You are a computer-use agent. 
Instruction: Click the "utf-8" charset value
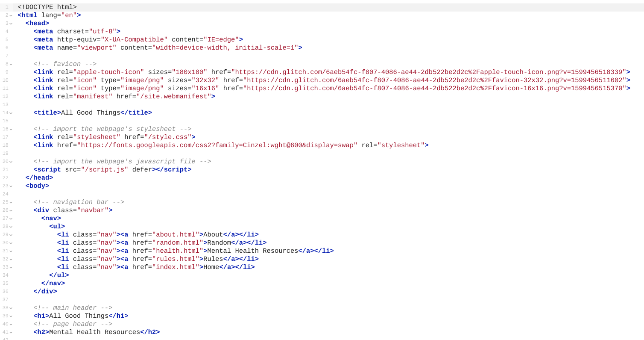(102, 32)
